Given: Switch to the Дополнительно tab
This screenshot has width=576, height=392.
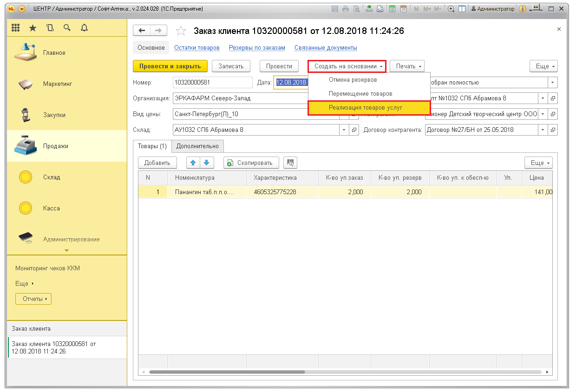Looking at the screenshot, I should [197, 146].
